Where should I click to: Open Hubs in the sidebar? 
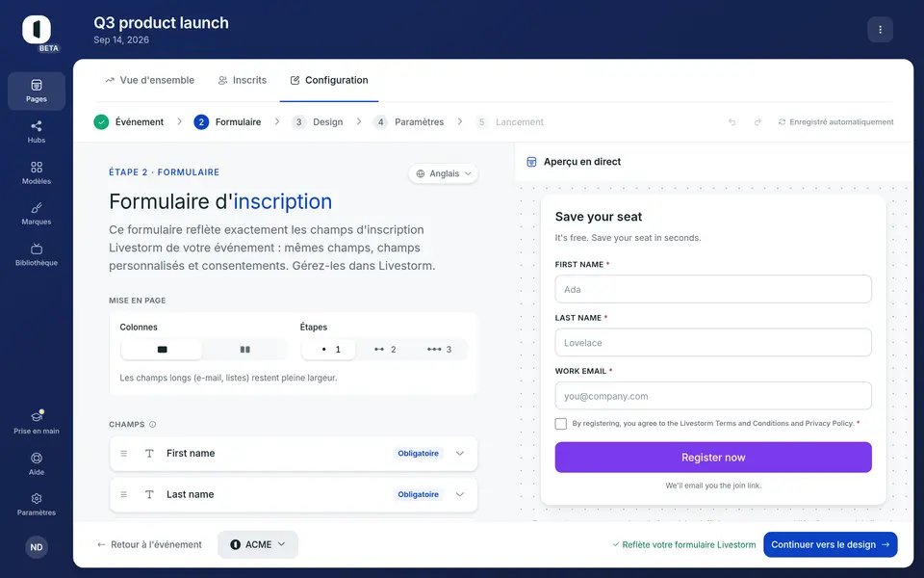[37, 132]
